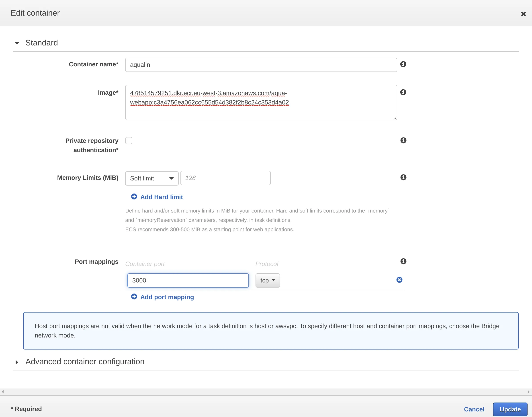Click the plus icon beside Add port mapping
The image size is (532, 417).
tap(134, 297)
